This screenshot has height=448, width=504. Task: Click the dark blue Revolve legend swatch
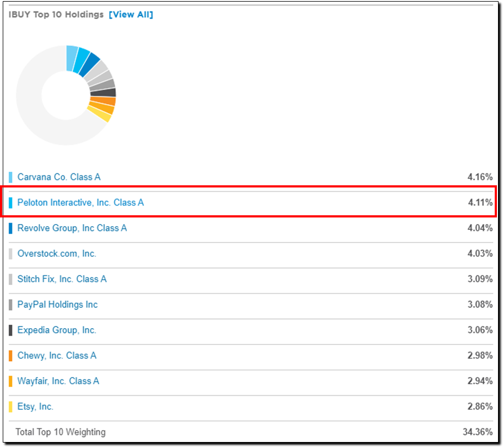coord(10,228)
